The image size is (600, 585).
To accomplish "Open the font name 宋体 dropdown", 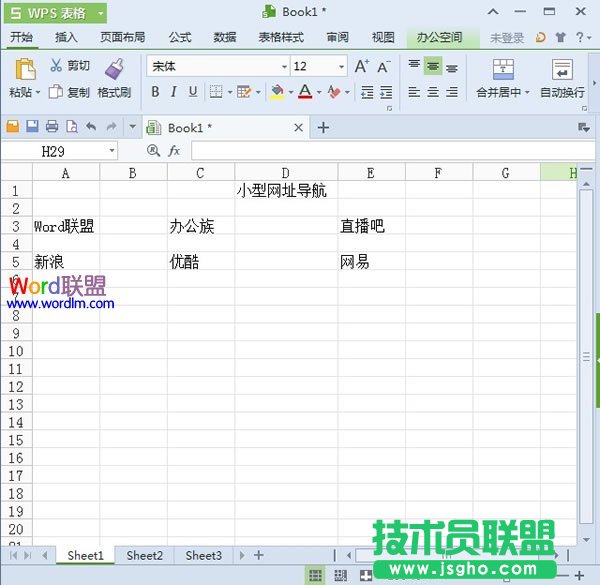I will [284, 67].
